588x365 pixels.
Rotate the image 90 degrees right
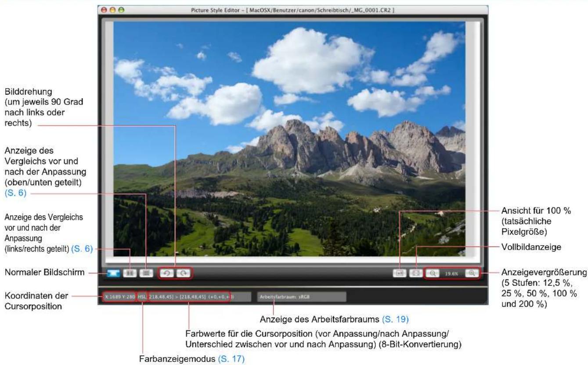tap(183, 273)
